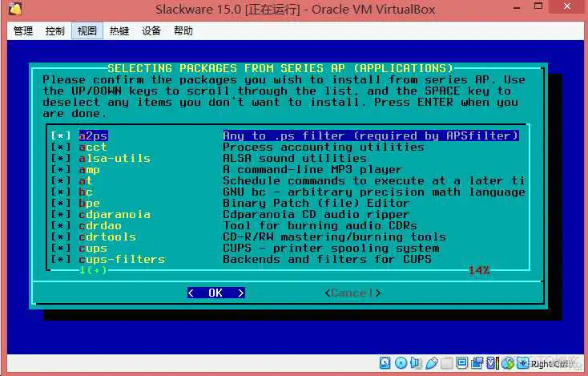Toggle the amp package checkbox
The width and height of the screenshot is (588, 376).
click(x=61, y=169)
